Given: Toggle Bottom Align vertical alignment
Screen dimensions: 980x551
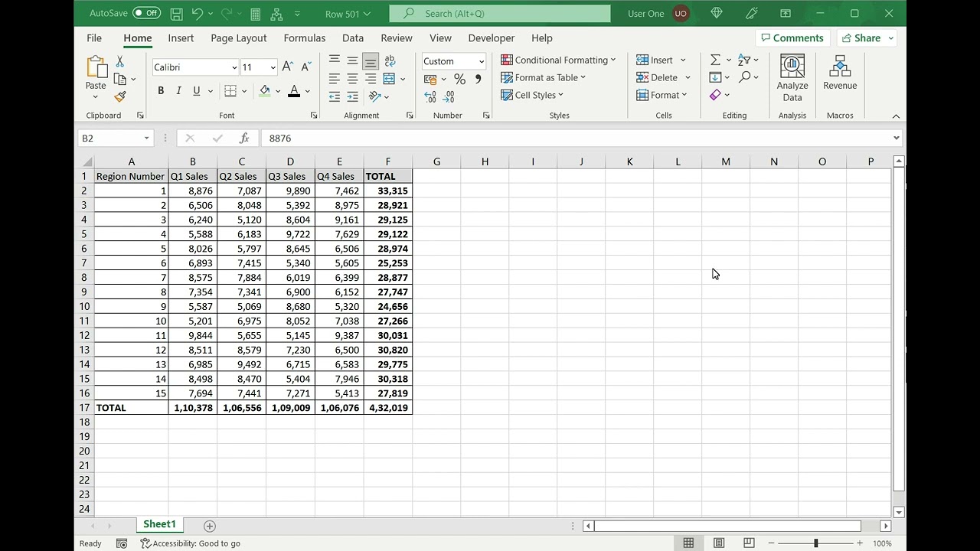Looking at the screenshot, I should (371, 61).
